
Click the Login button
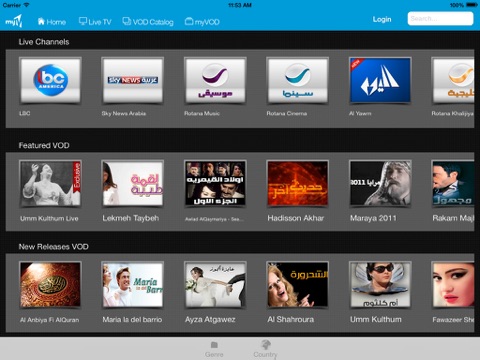pyautogui.click(x=382, y=19)
